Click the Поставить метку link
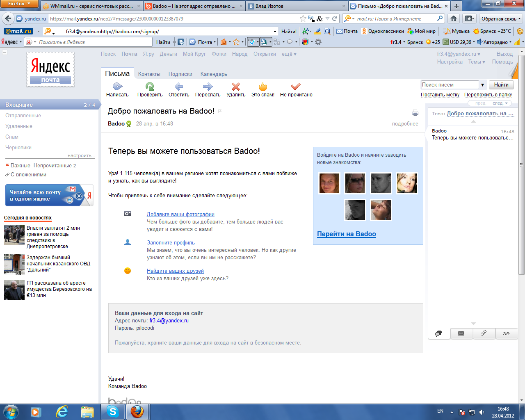 click(440, 95)
